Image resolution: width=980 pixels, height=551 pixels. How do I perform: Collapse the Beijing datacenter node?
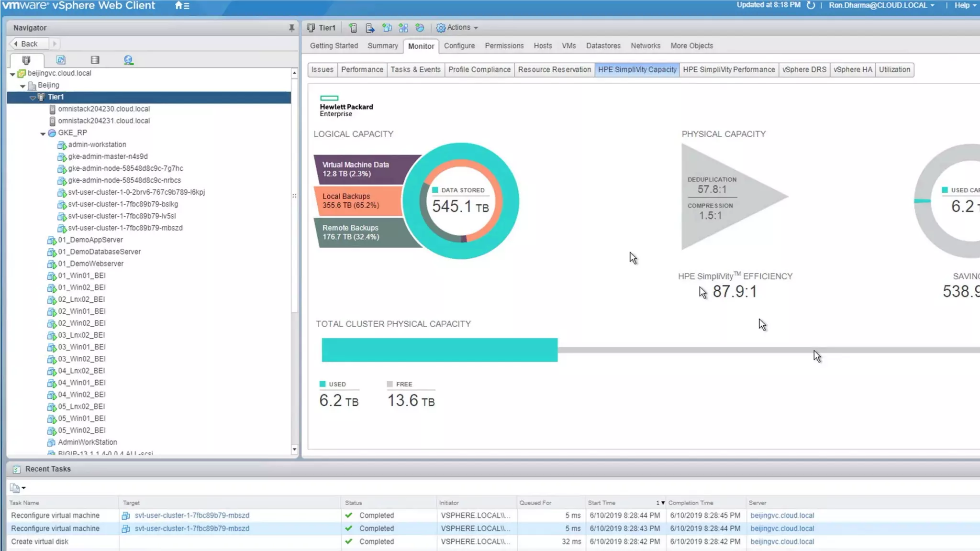coord(23,86)
